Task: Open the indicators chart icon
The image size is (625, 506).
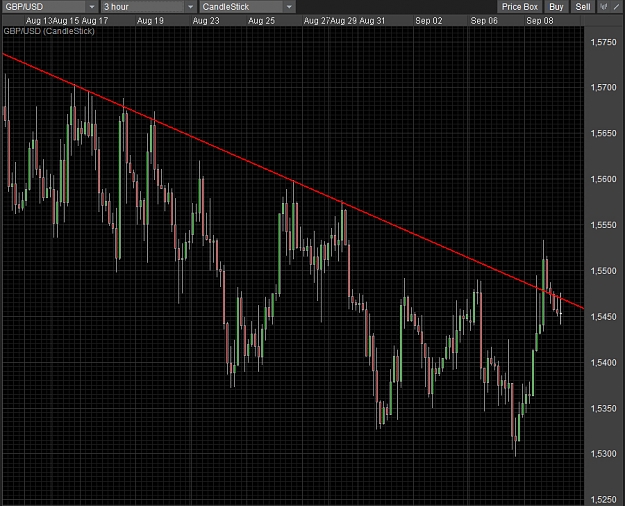Action: tap(604, 6)
